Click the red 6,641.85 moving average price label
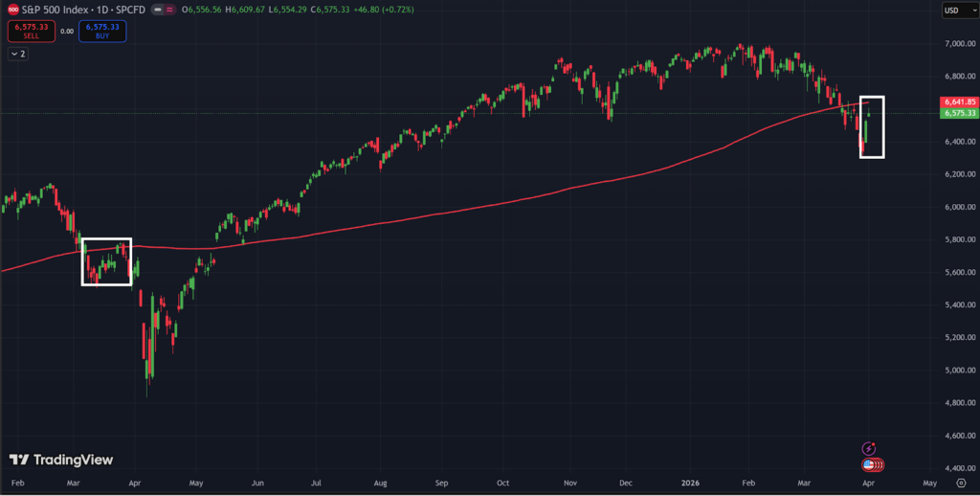This screenshot has height=496, width=980. 958,101
